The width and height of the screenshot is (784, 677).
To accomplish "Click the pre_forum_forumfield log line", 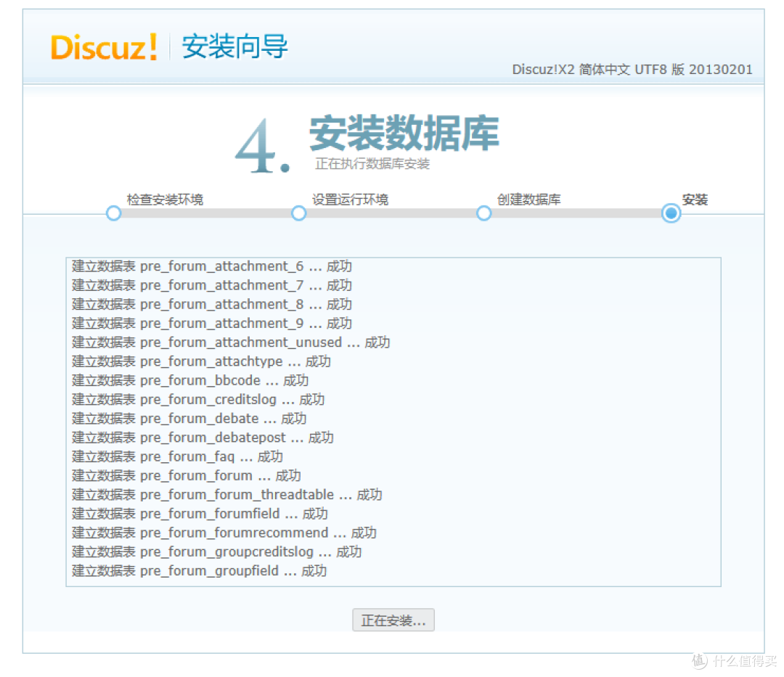I will tap(200, 513).
